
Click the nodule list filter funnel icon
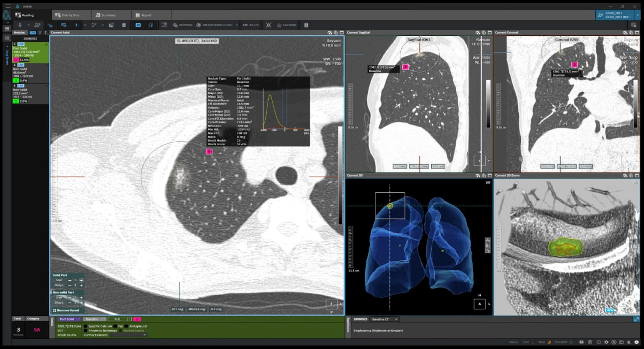(40, 33)
